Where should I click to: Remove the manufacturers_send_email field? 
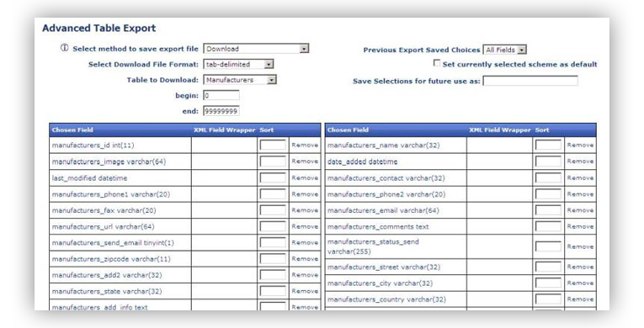[305, 242]
